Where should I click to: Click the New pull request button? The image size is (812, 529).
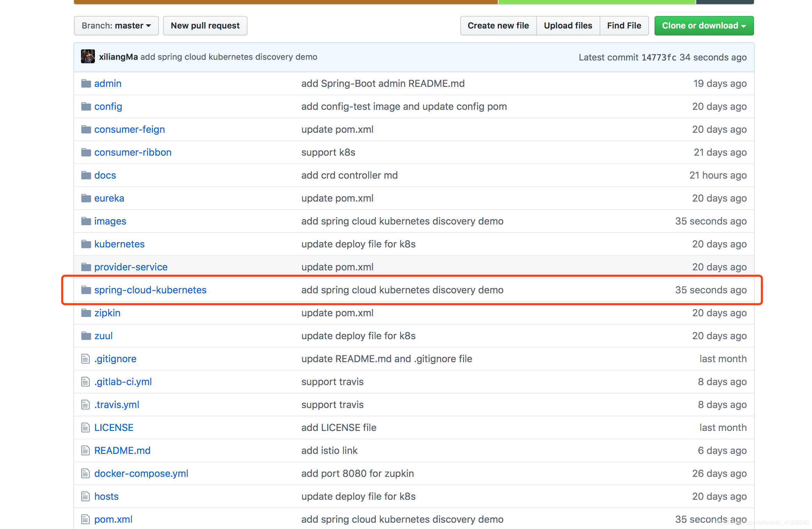pyautogui.click(x=205, y=25)
